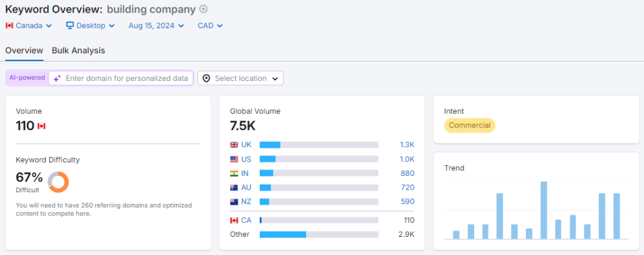Click the UK flag in Global Volume
Viewport: 644px width, 255px height.
point(235,144)
